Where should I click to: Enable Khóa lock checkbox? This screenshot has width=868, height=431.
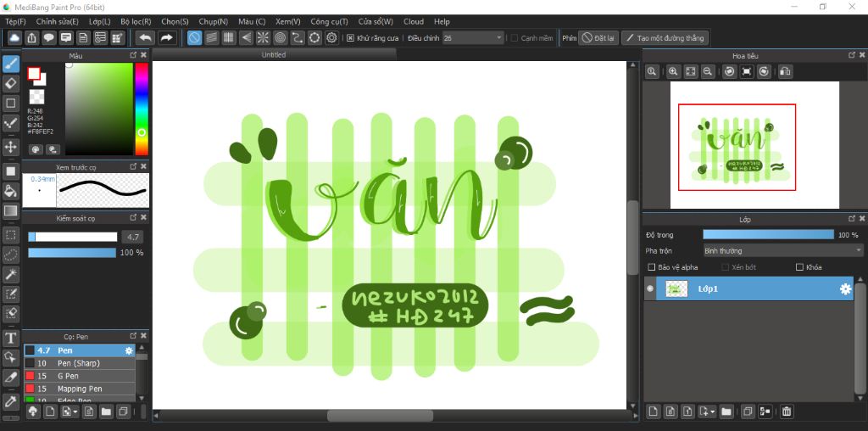coord(799,267)
